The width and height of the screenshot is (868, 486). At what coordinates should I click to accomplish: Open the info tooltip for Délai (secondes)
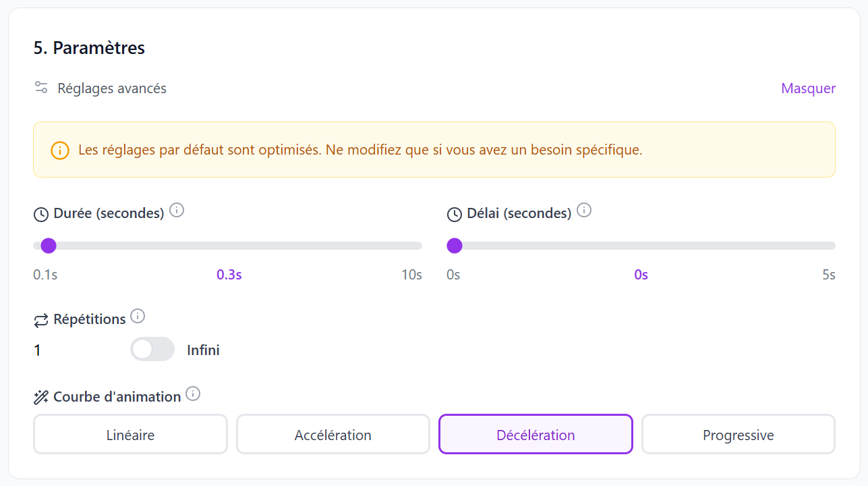point(584,210)
